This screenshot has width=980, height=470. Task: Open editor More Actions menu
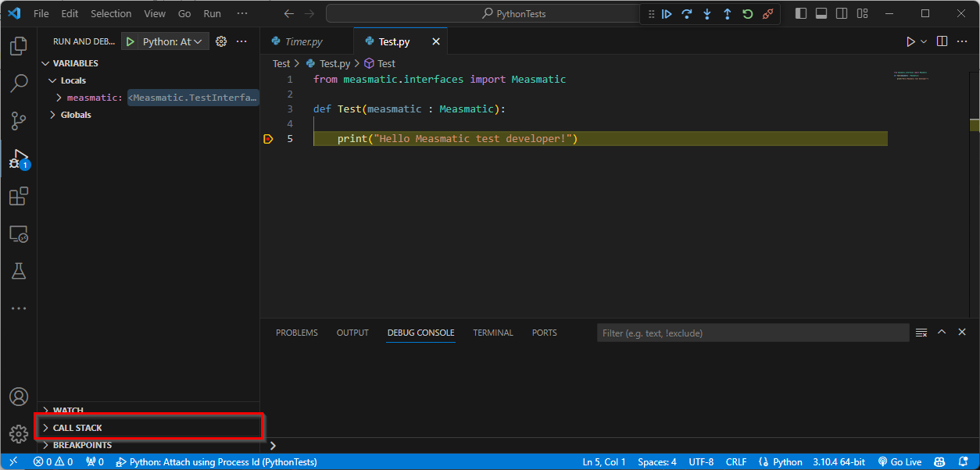point(964,41)
